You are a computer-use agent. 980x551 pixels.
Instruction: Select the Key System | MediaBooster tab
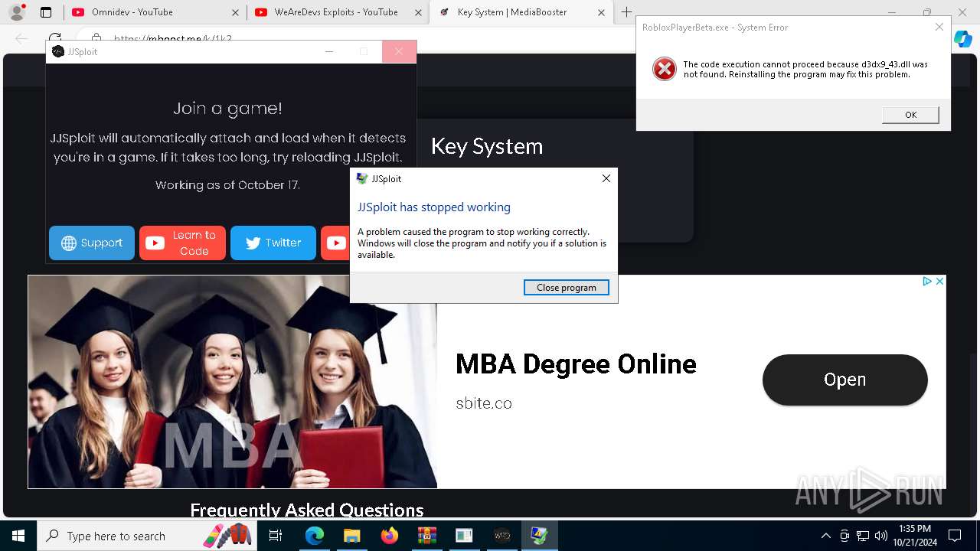coord(512,12)
